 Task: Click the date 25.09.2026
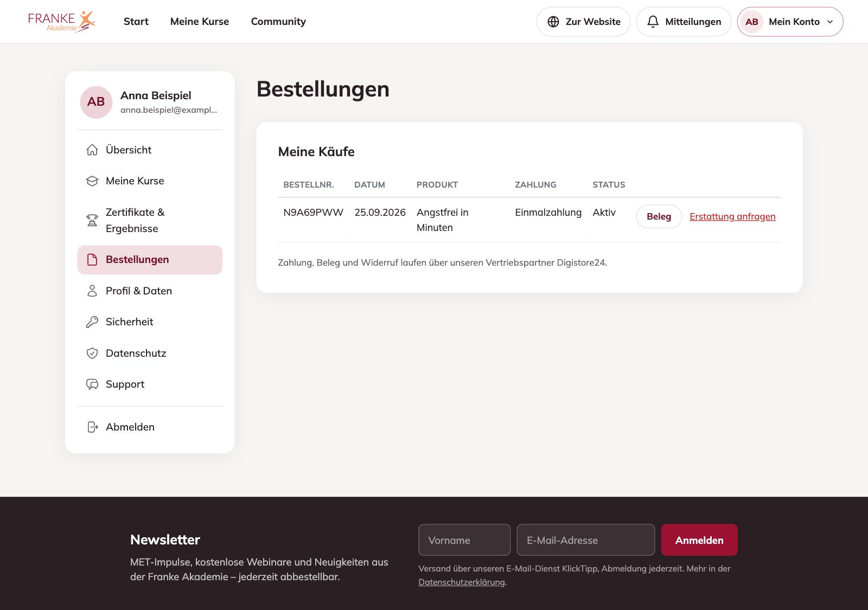tap(380, 213)
